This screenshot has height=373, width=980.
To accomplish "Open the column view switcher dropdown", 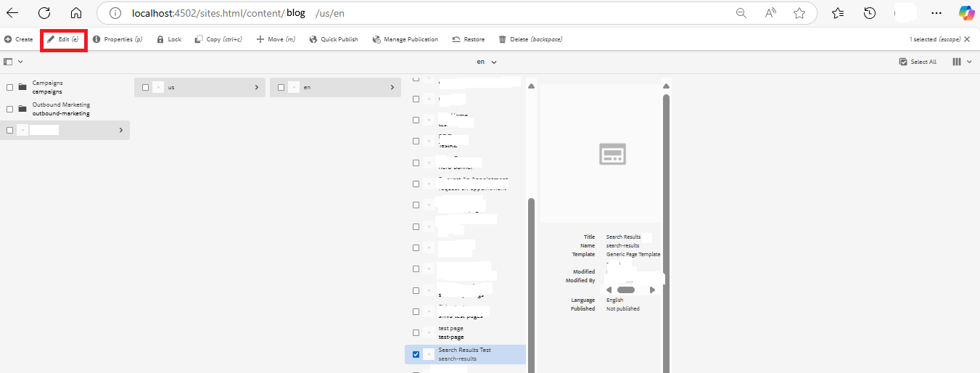I will (961, 62).
